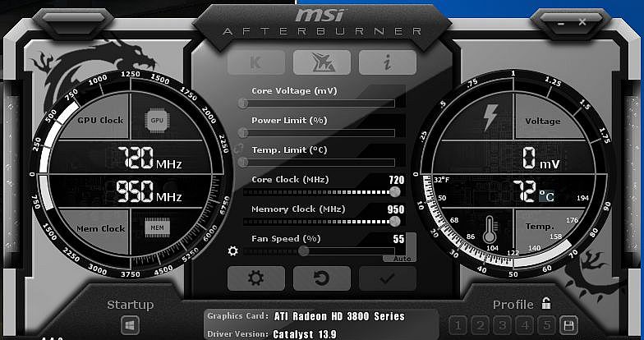This screenshot has height=340, width=644.
Task: Click the ATI Radeon HD 3800 Series text
Action: [x=339, y=317]
